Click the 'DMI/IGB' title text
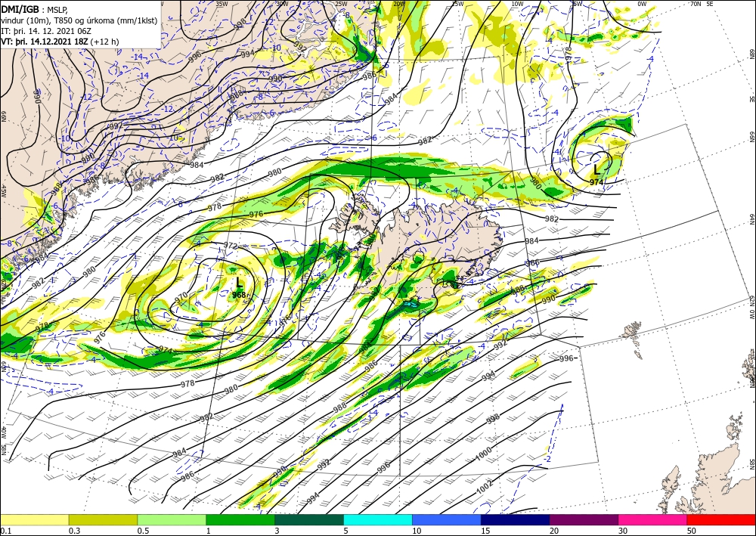 20,8
